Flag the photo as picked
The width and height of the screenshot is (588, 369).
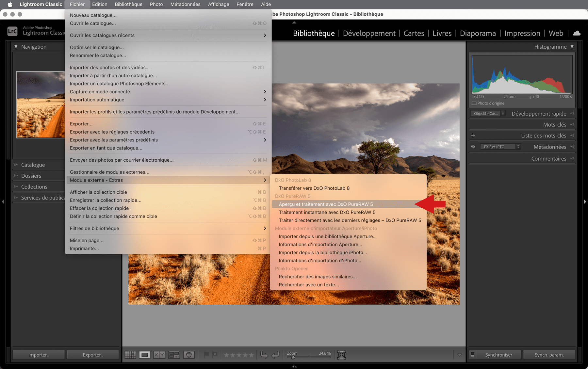tap(206, 354)
